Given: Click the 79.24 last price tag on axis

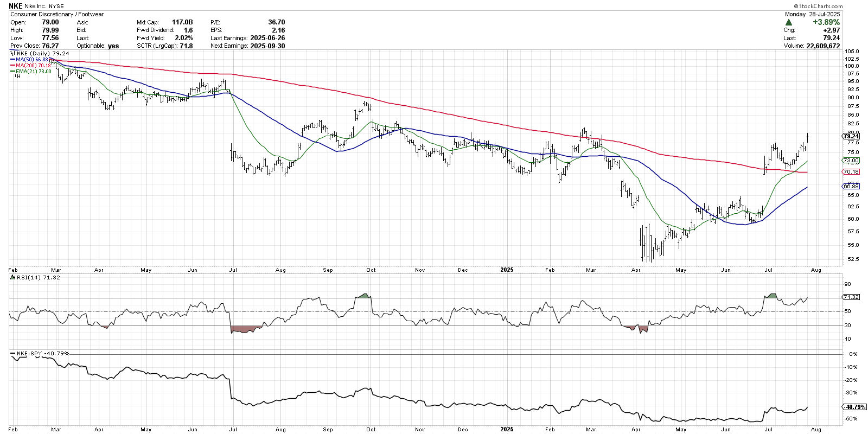Looking at the screenshot, I should (851, 137).
